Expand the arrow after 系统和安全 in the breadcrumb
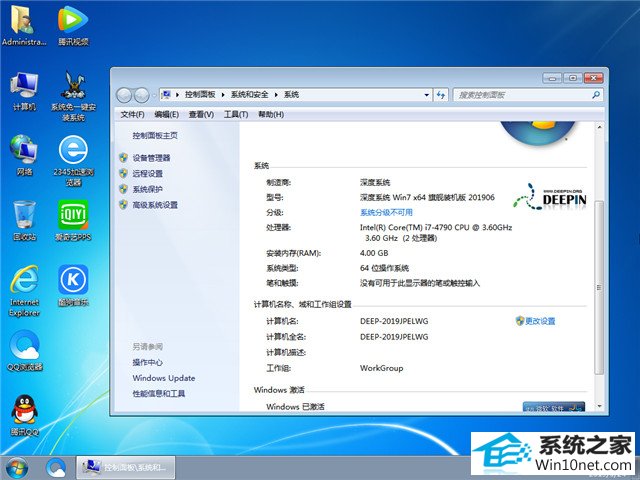 (276, 95)
